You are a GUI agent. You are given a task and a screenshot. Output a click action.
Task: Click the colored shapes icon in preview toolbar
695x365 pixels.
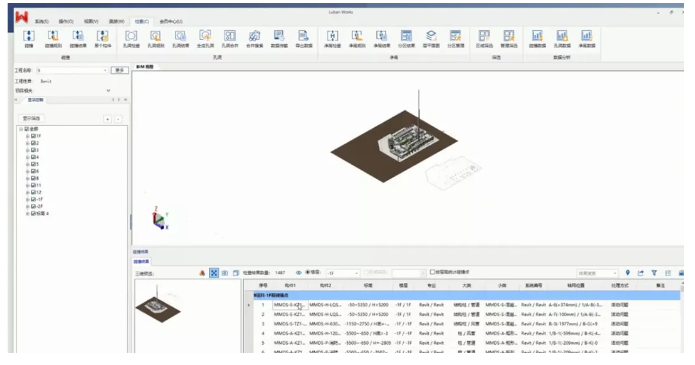(x=202, y=273)
